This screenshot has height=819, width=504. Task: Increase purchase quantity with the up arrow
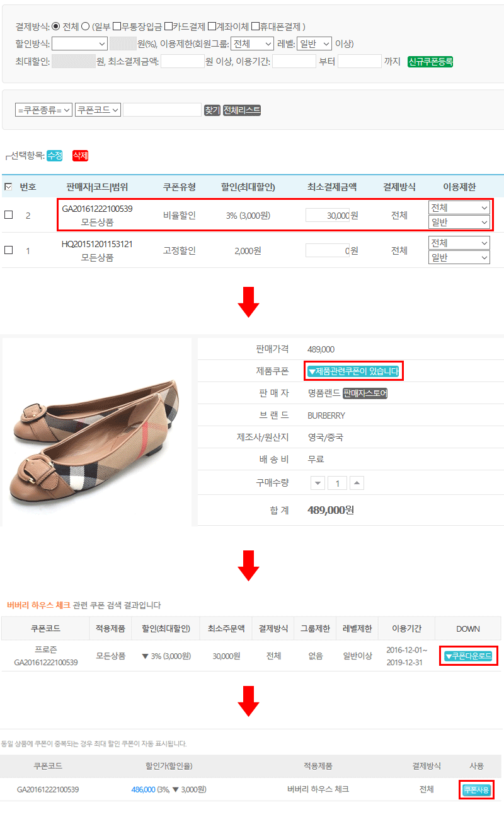pos(357,484)
